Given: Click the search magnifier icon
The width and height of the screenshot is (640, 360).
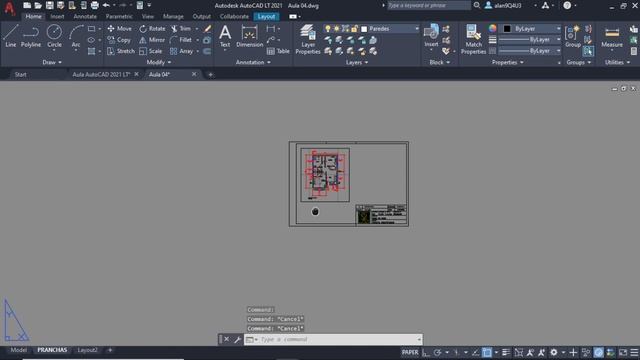Looking at the screenshot, I should point(476,5).
